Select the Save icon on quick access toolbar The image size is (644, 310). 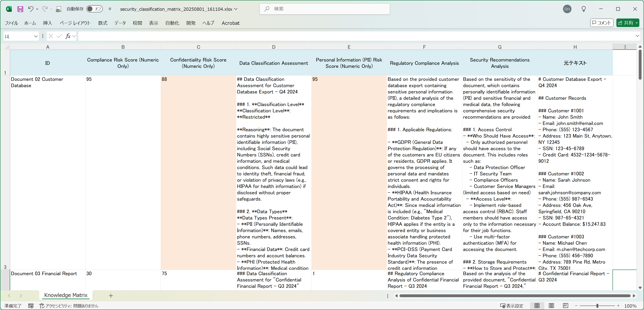[x=20, y=9]
